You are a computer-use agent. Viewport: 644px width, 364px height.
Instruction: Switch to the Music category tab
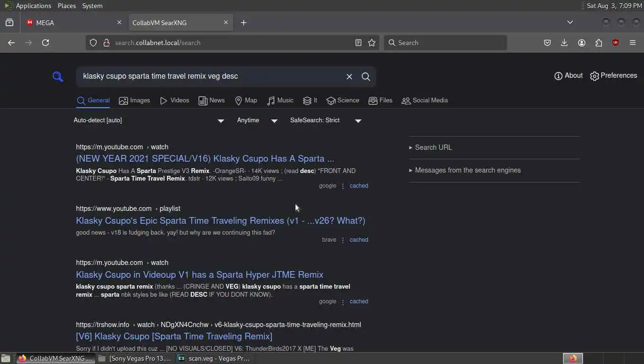[280, 100]
